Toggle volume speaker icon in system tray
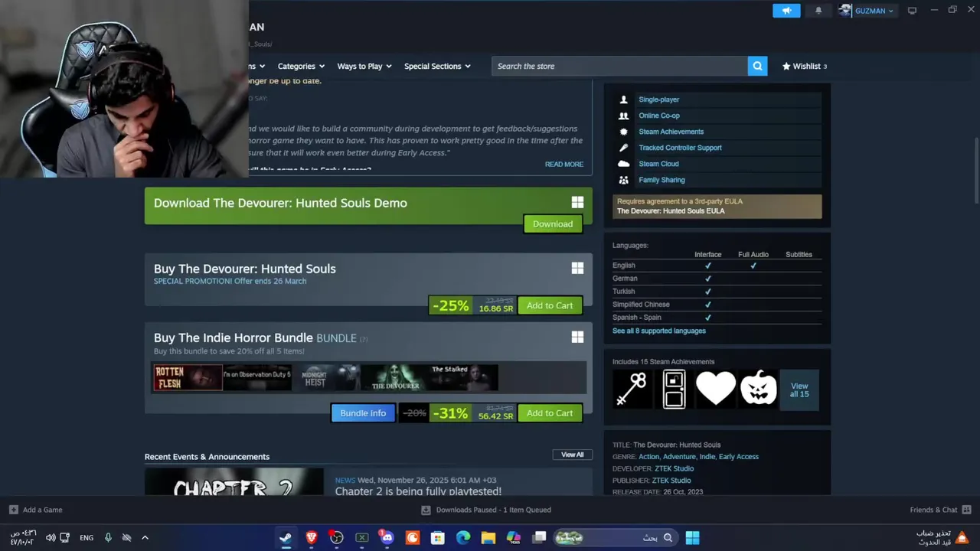Viewport: 980px width, 551px height. [x=51, y=537]
